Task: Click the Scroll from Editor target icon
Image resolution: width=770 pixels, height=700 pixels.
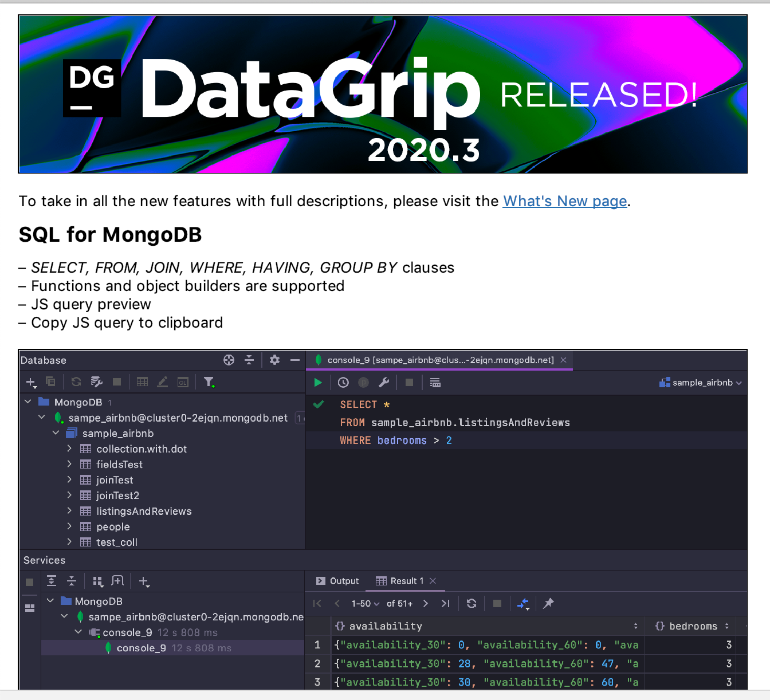Action: click(x=229, y=360)
